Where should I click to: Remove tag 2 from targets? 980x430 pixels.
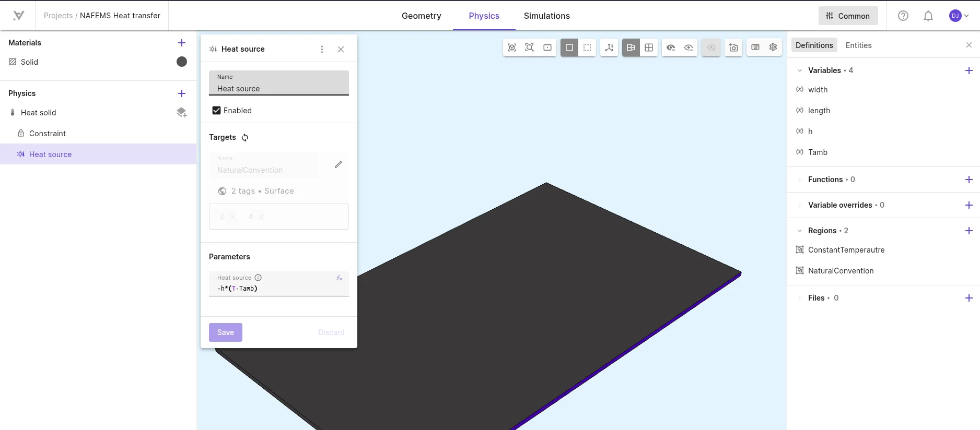click(232, 217)
